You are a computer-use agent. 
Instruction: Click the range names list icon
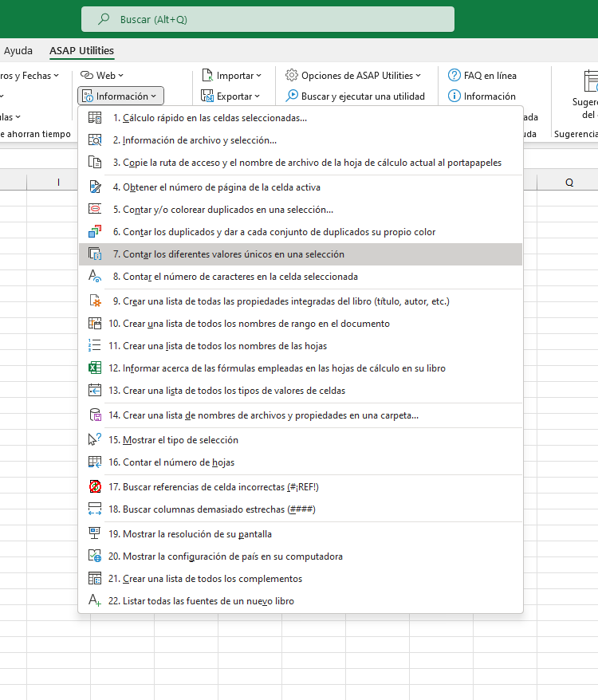pyautogui.click(x=95, y=324)
